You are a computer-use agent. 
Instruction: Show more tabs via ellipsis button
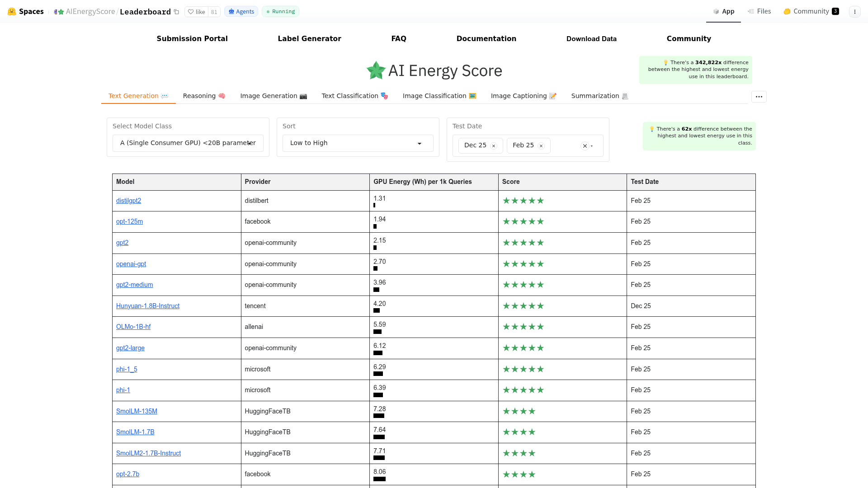click(759, 97)
